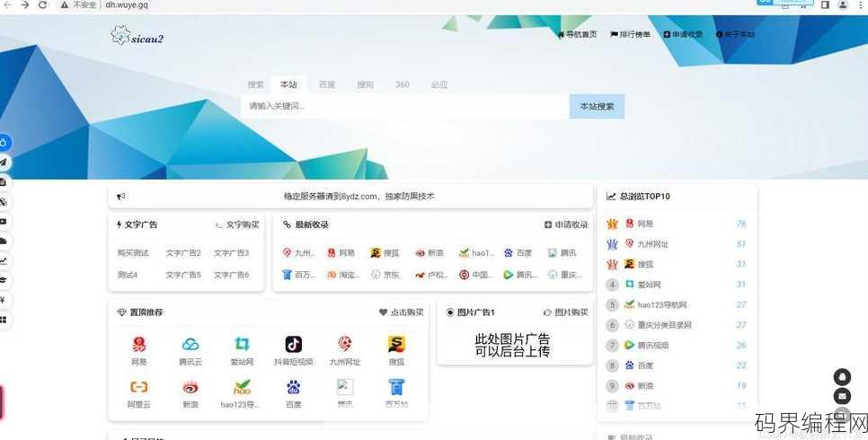
Task: Click the 点击购买 link
Action: point(402,312)
